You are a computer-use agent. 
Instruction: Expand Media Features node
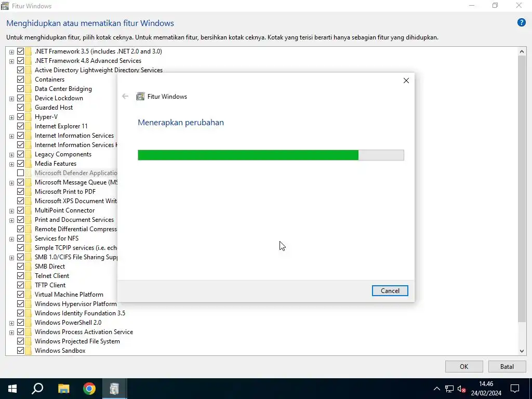[11, 164]
